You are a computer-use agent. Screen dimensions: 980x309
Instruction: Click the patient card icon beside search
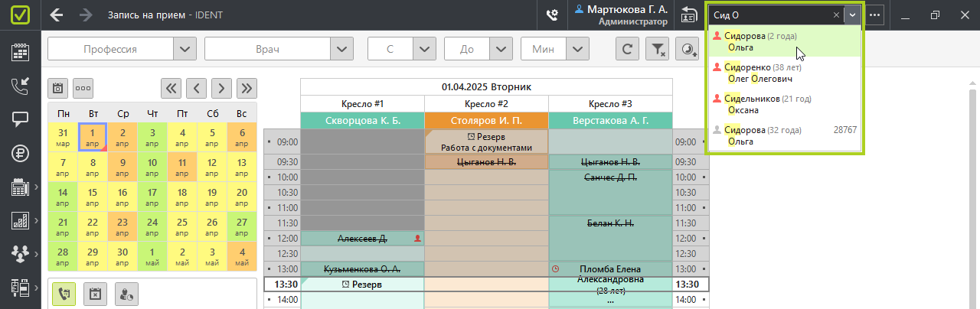point(689,15)
